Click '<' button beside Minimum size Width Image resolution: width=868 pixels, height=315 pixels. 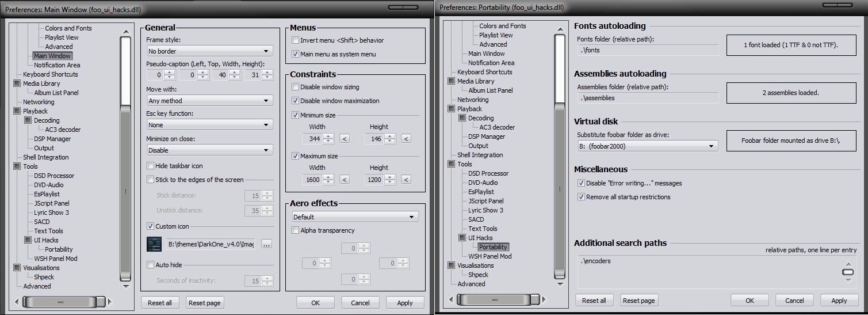(345, 138)
